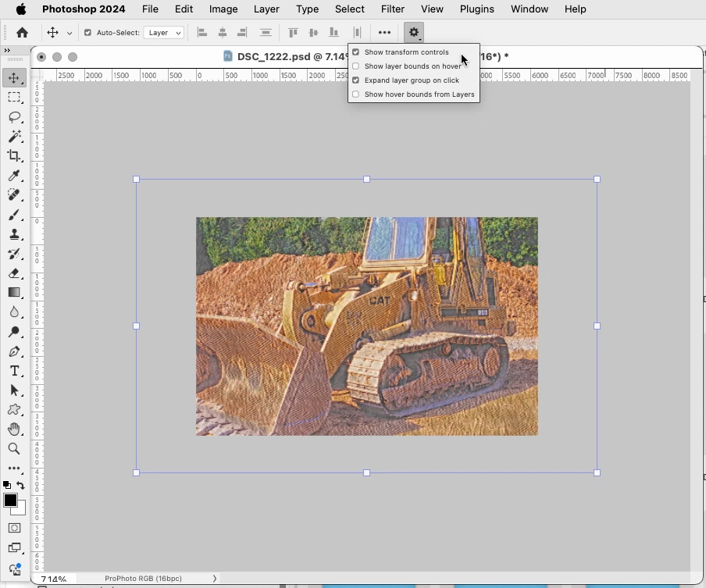
Task: Open the gear additional options menu
Action: pos(414,32)
